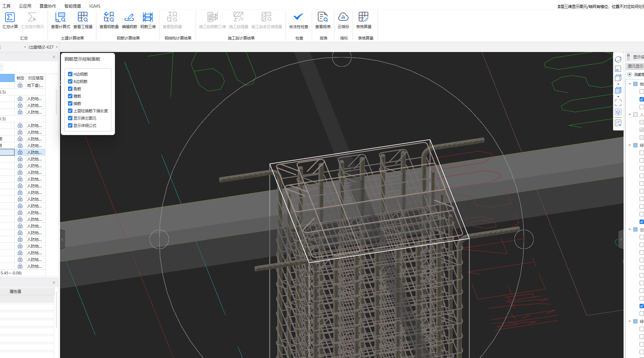Screen dimensions: 644x358
Task: Switch to 图元显示 tab
Action: coord(635,66)
